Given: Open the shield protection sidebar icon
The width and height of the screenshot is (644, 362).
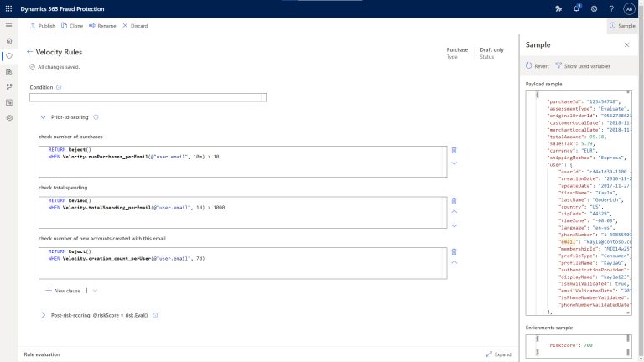Looking at the screenshot, I should coord(9,56).
